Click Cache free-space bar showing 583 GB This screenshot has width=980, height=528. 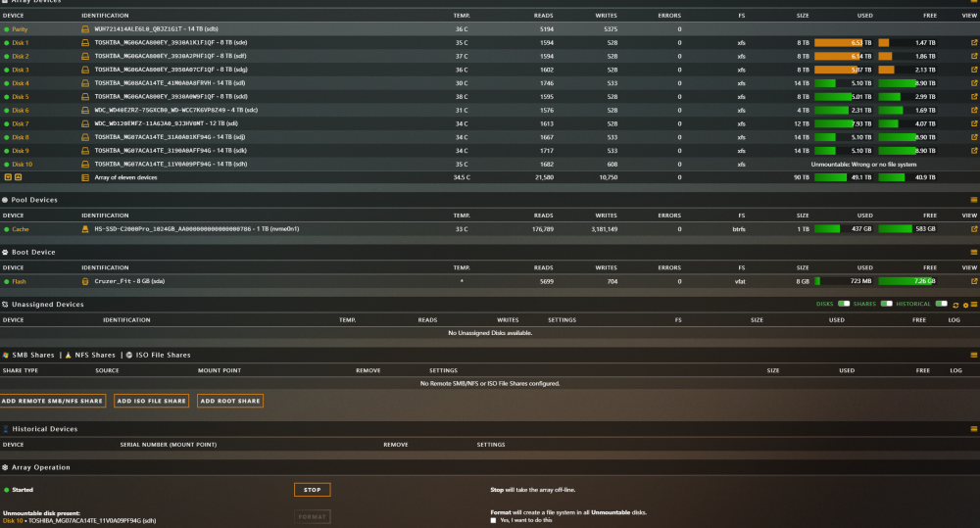tap(906, 229)
